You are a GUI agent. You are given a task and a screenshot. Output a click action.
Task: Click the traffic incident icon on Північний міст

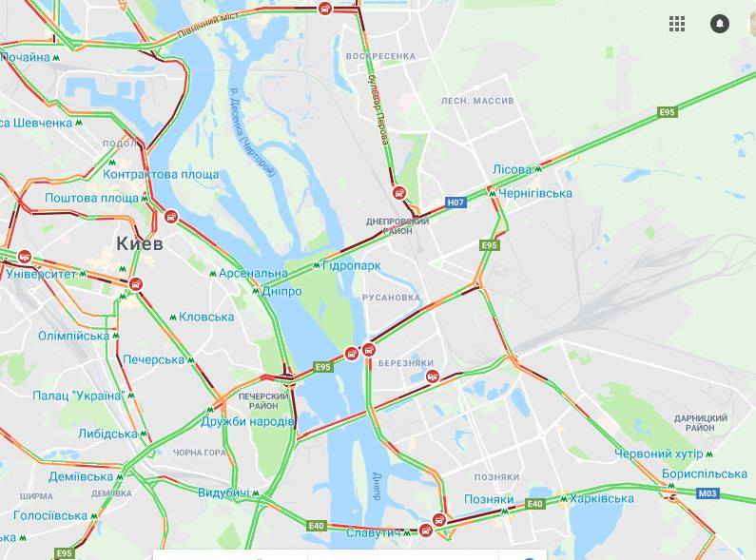click(x=325, y=9)
